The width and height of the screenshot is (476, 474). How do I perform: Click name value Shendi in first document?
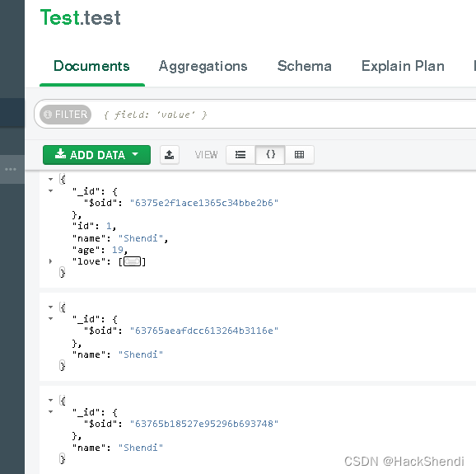pos(141,238)
